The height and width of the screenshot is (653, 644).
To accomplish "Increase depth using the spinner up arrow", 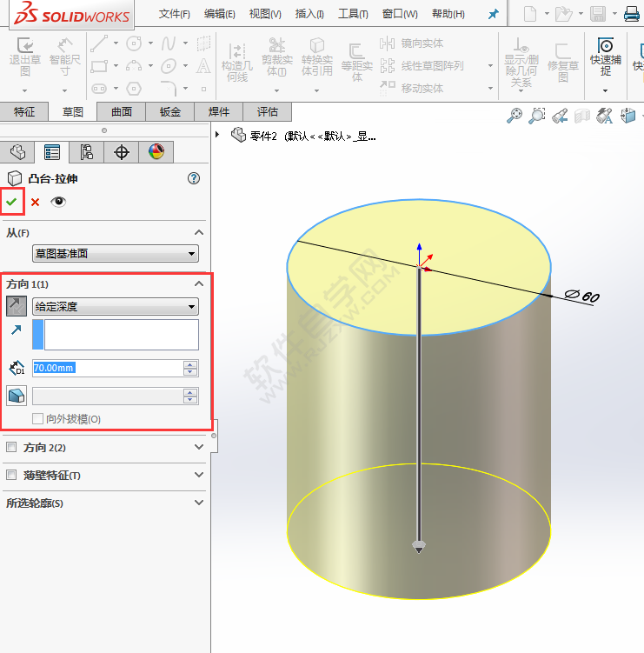I will (191, 364).
